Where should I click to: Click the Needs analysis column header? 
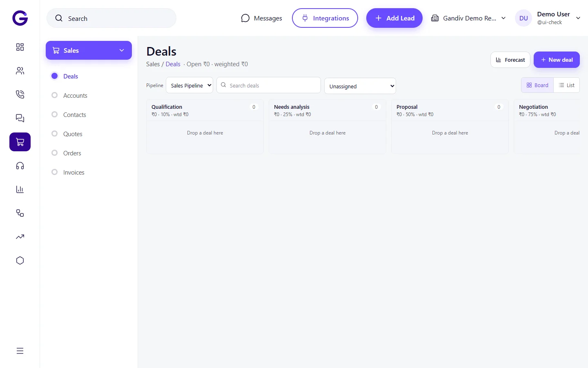(x=327, y=110)
